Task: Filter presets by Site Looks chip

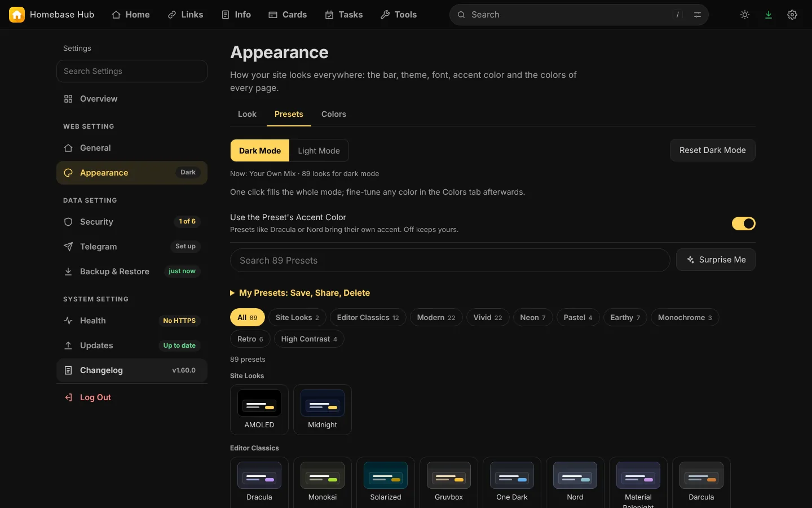Action: point(297,317)
